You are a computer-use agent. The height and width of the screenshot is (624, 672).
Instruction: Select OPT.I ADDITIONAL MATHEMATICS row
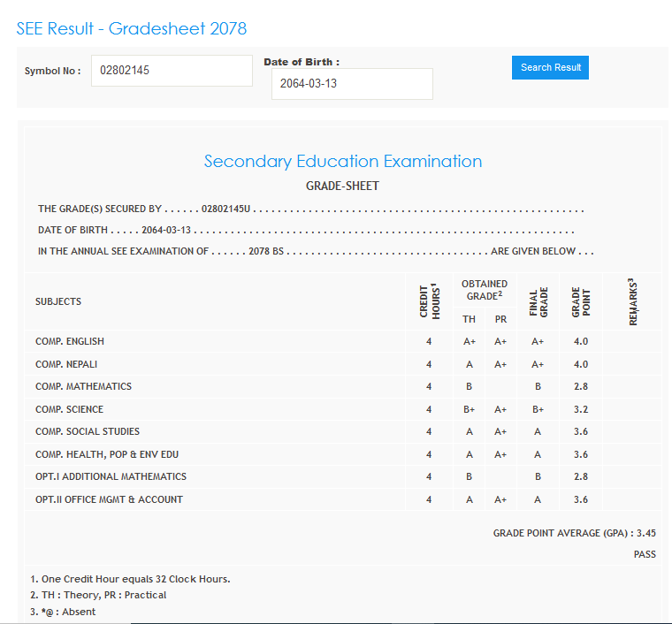(111, 476)
